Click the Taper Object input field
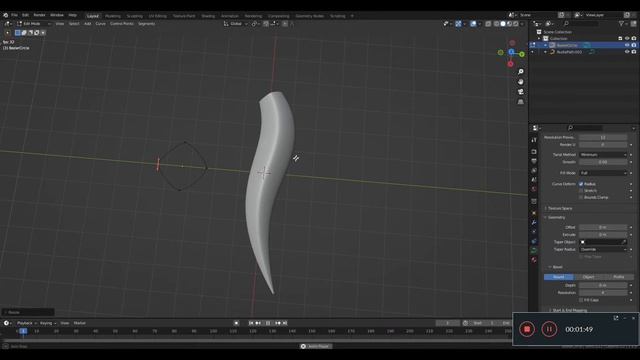Image resolution: width=640 pixels, height=360 pixels. point(603,242)
